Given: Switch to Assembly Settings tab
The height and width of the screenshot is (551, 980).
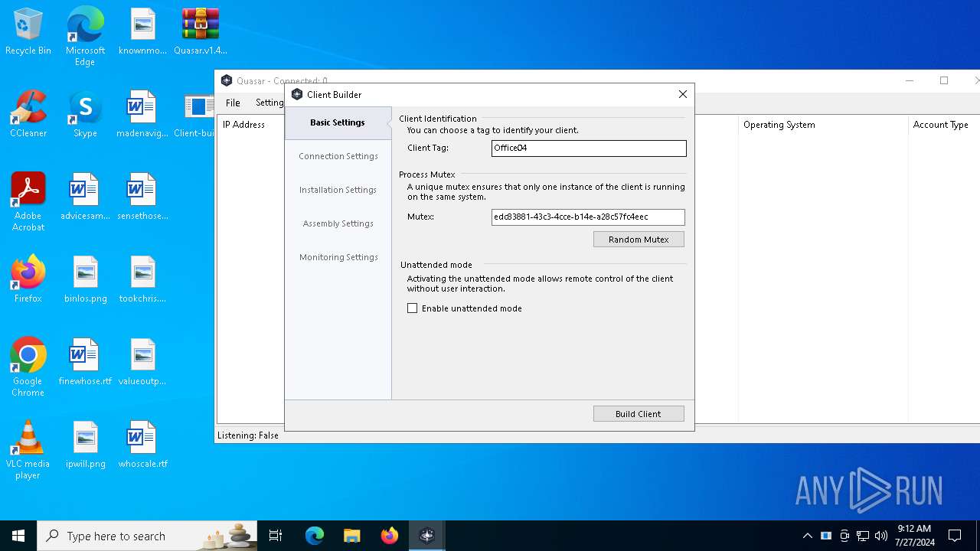Looking at the screenshot, I should point(338,223).
